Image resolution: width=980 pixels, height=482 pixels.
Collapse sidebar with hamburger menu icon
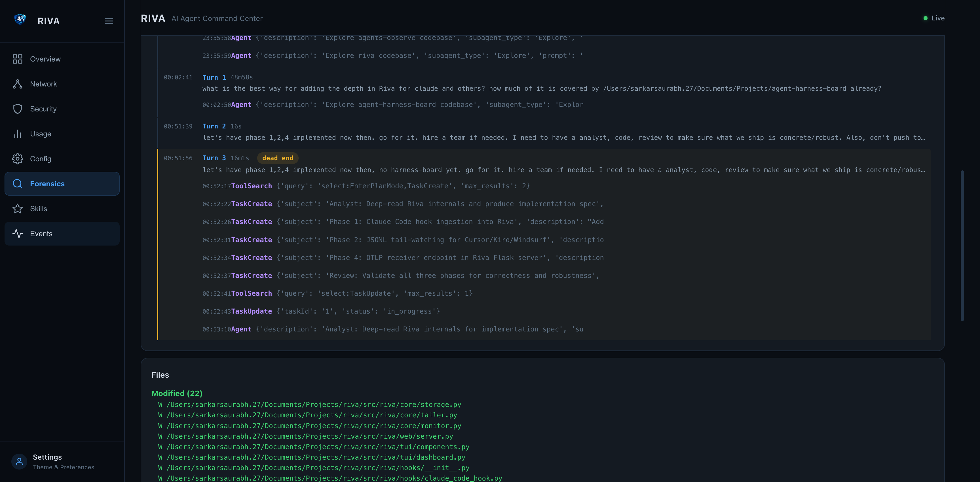109,21
